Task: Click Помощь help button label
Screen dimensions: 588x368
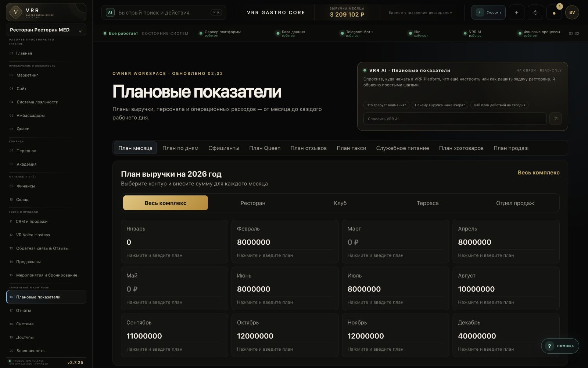Action: (565, 346)
